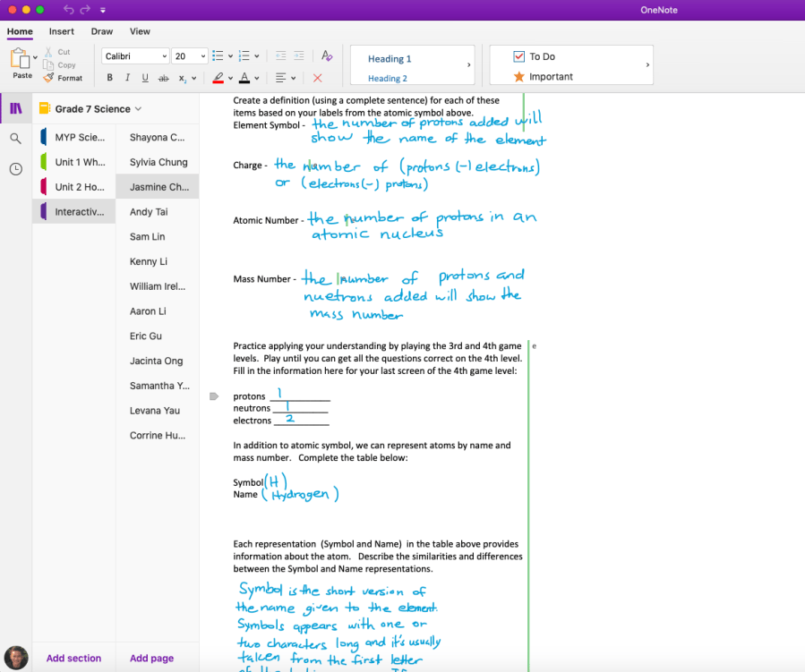805x672 pixels.
Task: Click the notebooks library icon
Action: 15,109
